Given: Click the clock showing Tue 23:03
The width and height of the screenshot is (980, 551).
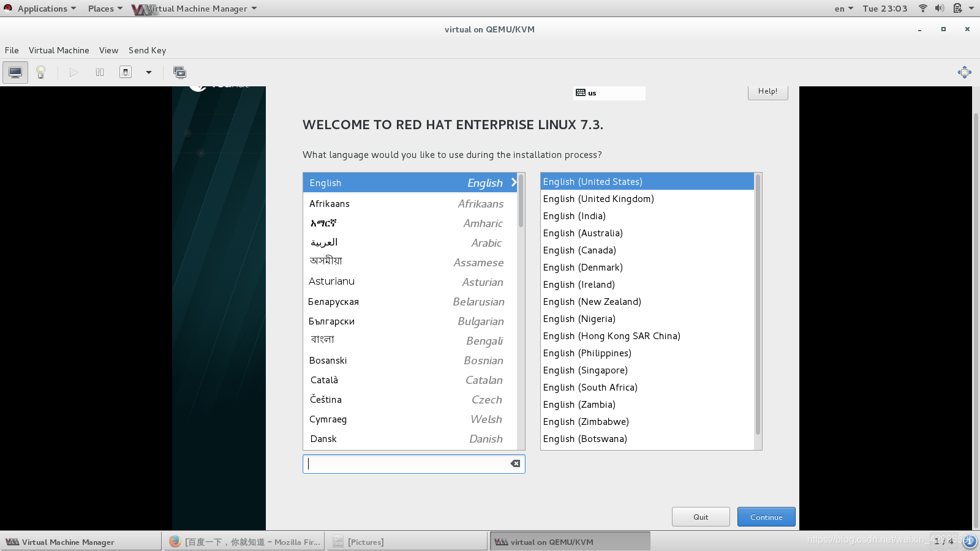Looking at the screenshot, I should [885, 9].
